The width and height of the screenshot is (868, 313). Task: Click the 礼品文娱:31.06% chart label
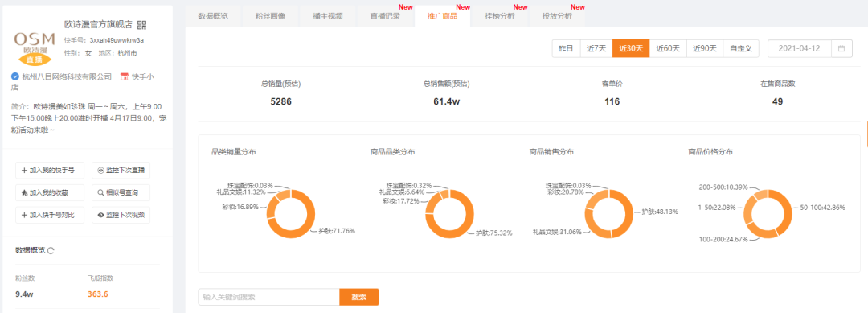(557, 232)
